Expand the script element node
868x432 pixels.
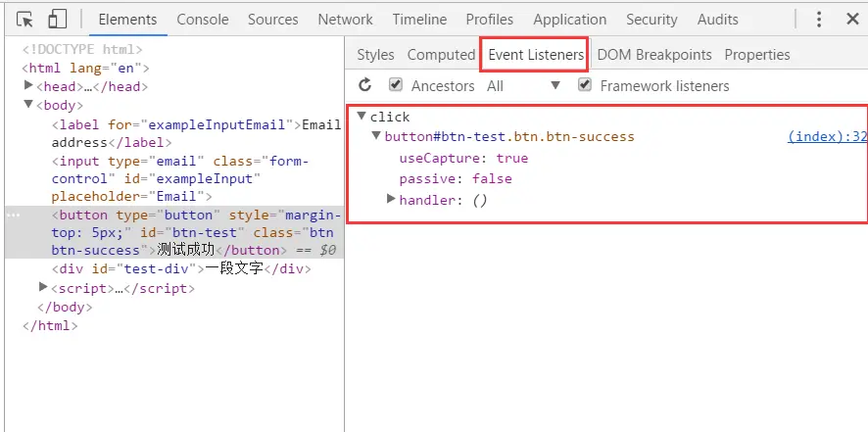(x=44, y=287)
